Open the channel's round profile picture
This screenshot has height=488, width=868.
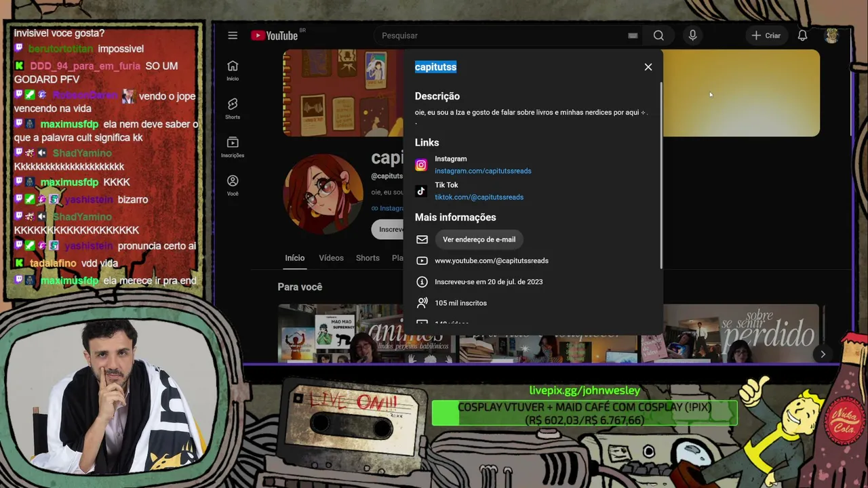tap(323, 193)
